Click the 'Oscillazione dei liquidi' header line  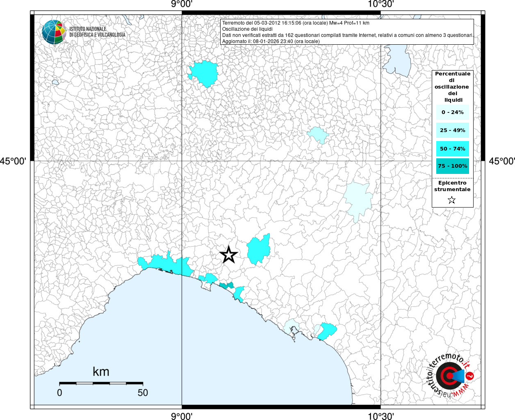[247, 29]
